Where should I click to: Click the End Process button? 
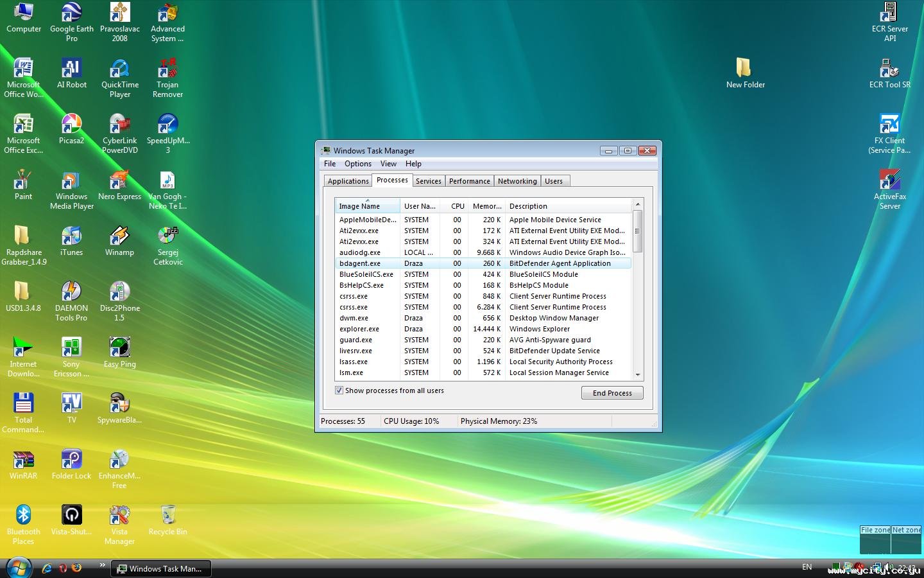[612, 393]
